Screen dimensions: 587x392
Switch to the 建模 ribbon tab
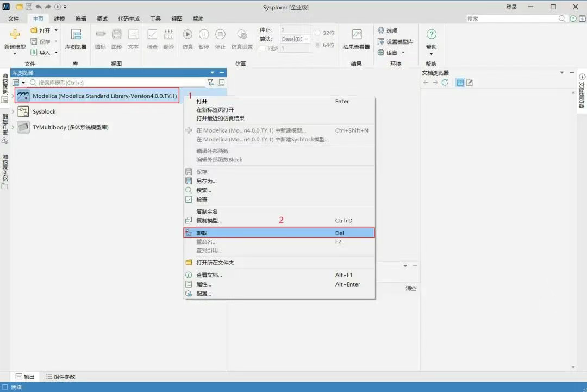pos(59,18)
